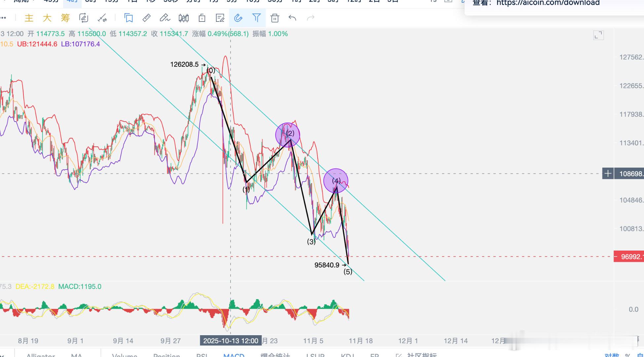Click the undo arrow icon

[x=292, y=18]
